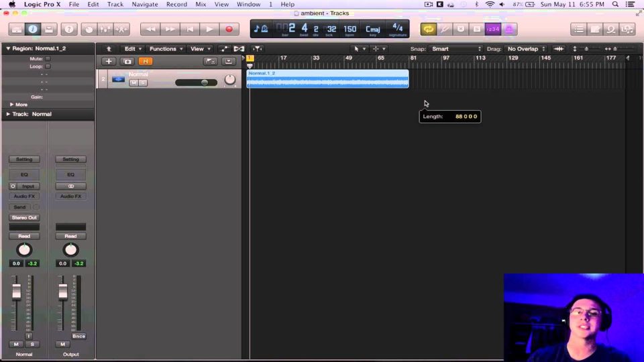Open the Snap Smart dropdown
The width and height of the screenshot is (644, 362).
click(x=455, y=49)
